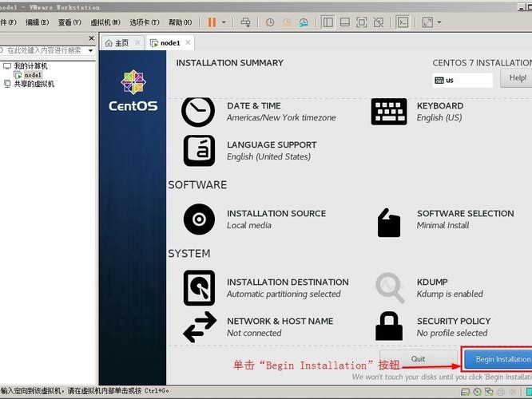
Task: Send Ctrl+Alt+Del to the virtual machine
Action: click(x=246, y=22)
